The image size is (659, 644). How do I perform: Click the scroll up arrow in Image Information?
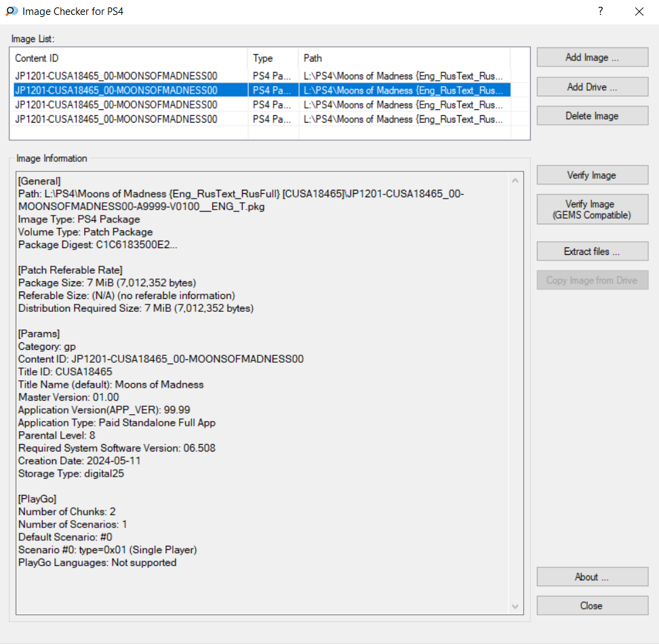coord(515,181)
